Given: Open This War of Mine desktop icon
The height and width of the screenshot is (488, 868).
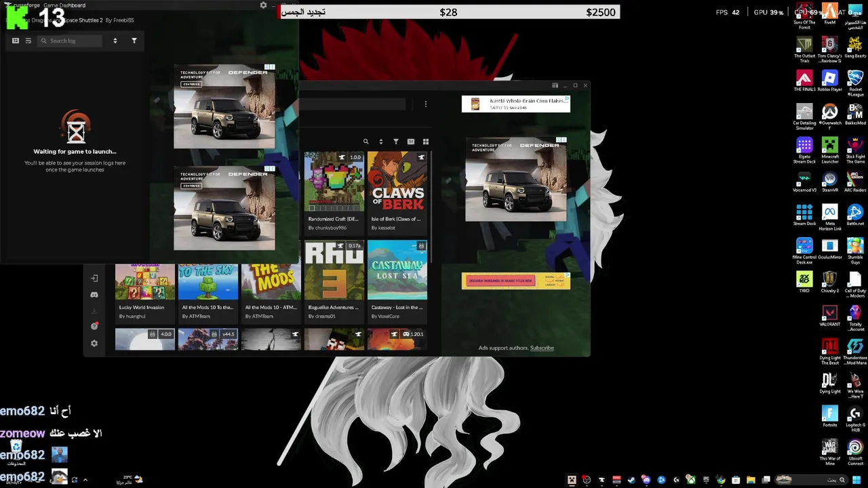Looking at the screenshot, I should tap(829, 452).
